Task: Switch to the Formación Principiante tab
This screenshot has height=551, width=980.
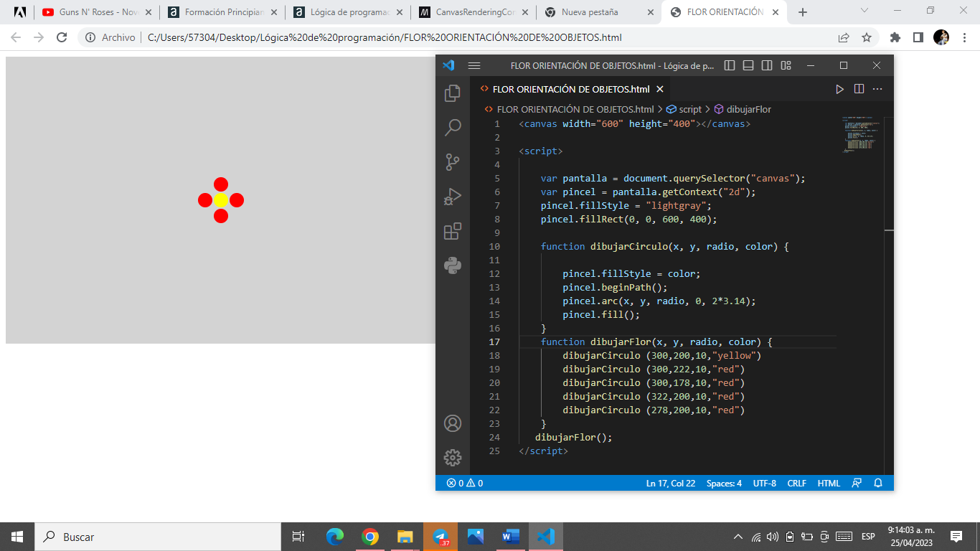Action: (223, 12)
